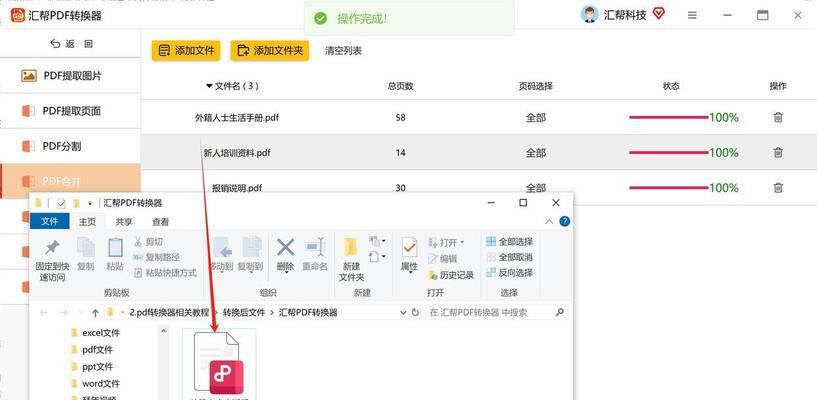Click file row 外籍人士生活手册.pdf
This screenshot has height=400, width=817.
click(237, 118)
